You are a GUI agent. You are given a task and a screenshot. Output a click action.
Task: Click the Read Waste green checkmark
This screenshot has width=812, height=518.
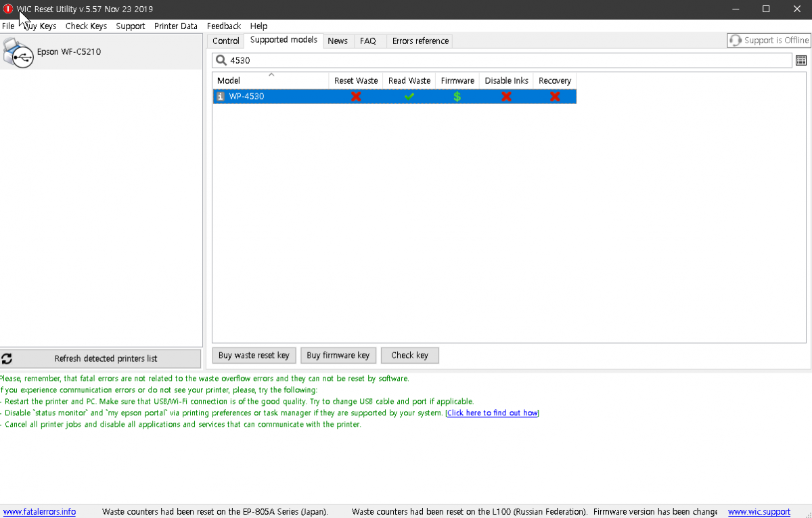[409, 97]
